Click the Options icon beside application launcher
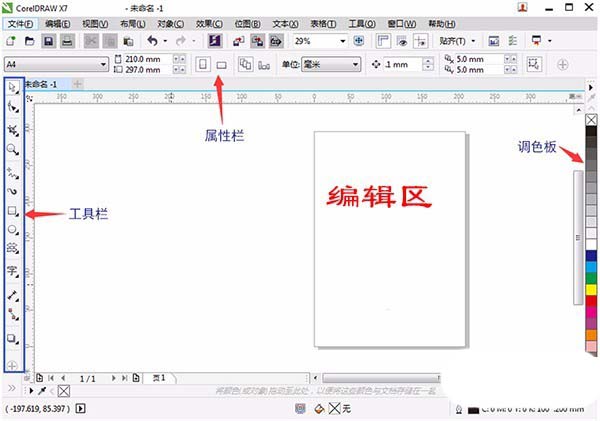Screen dimensions: 600x421 click(x=513, y=41)
